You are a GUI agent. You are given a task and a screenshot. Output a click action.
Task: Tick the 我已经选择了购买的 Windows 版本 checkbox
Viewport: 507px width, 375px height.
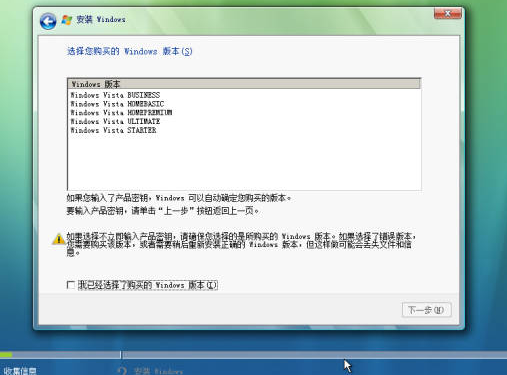point(71,285)
